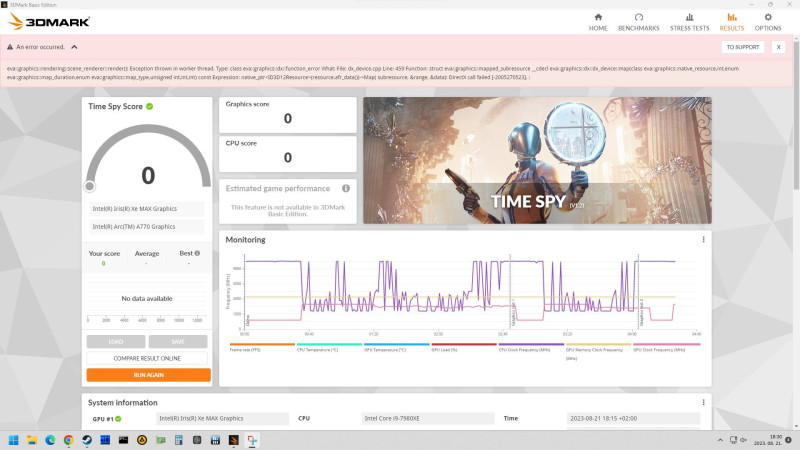
Task: Open the 3DMark taskbar icon
Action: (234, 440)
